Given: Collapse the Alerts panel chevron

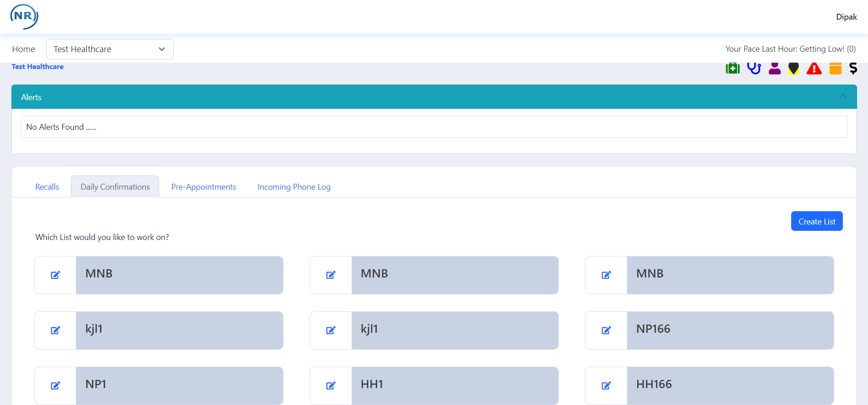Looking at the screenshot, I should (842, 97).
